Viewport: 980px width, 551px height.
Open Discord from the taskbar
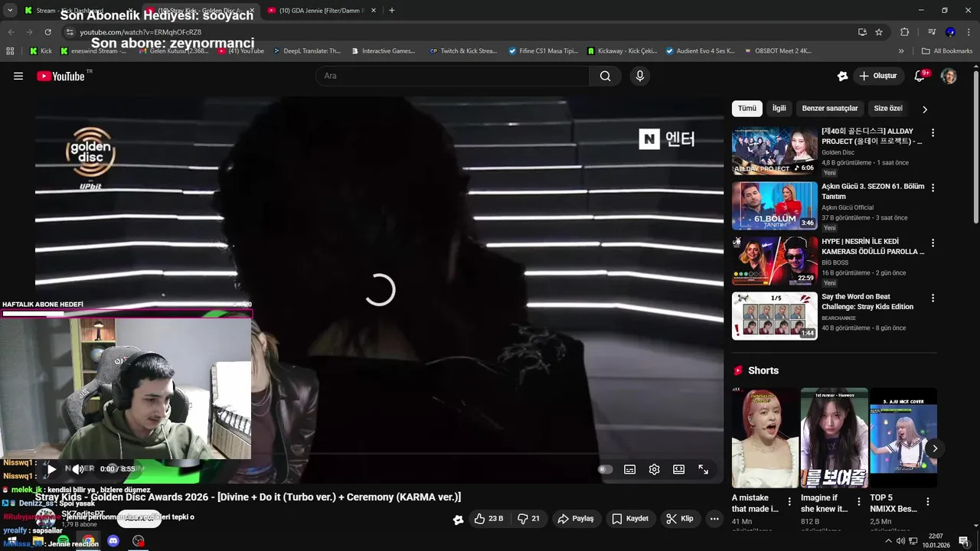coord(113,541)
